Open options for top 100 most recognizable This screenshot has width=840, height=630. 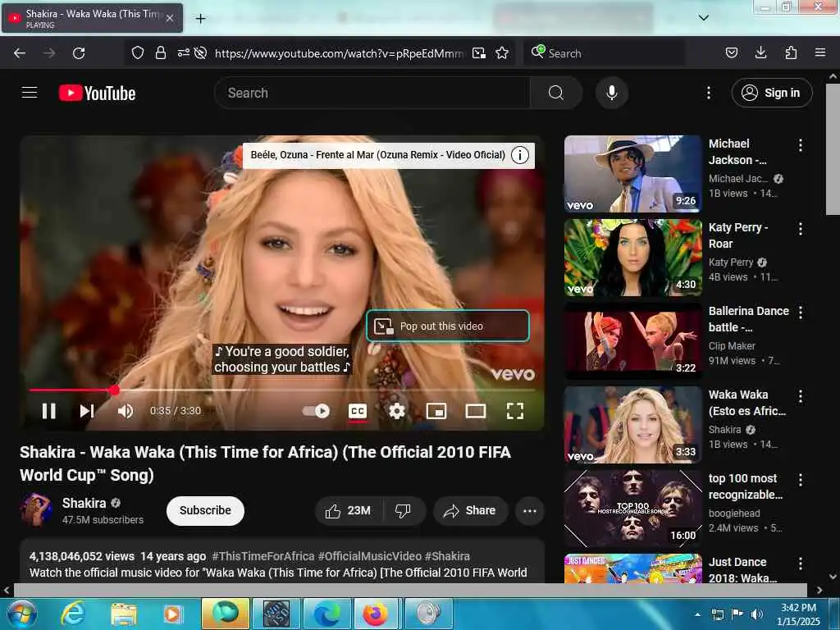click(x=801, y=480)
